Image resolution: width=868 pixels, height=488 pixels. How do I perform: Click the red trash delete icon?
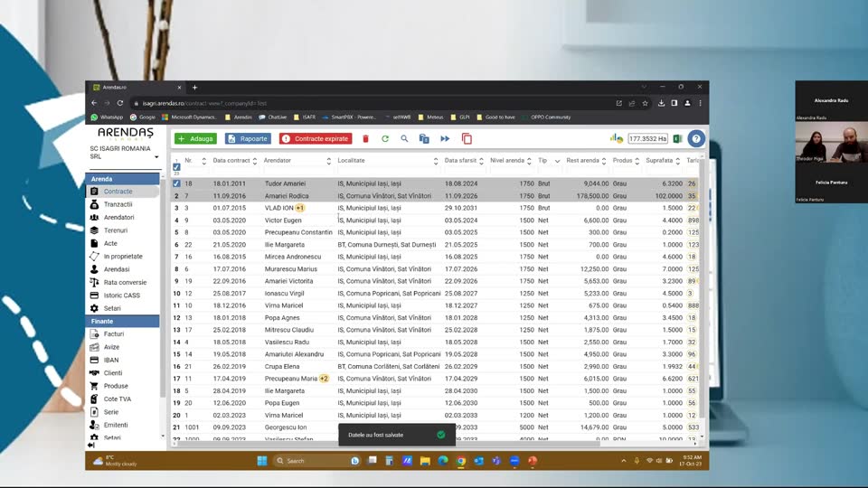point(365,139)
